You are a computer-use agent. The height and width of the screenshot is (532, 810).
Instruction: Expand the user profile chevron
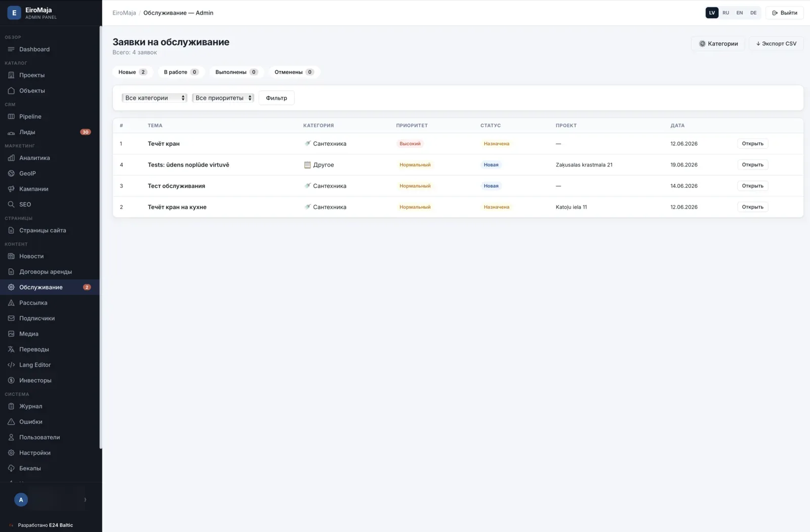click(x=85, y=500)
